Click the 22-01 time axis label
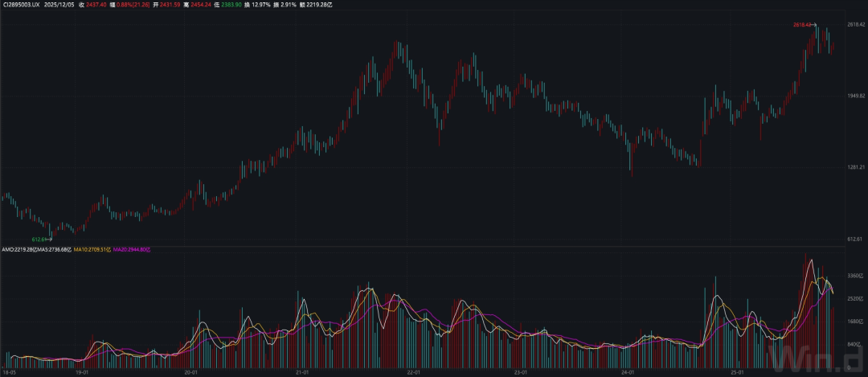Image resolution: width=868 pixels, height=377 pixels. 412,372
